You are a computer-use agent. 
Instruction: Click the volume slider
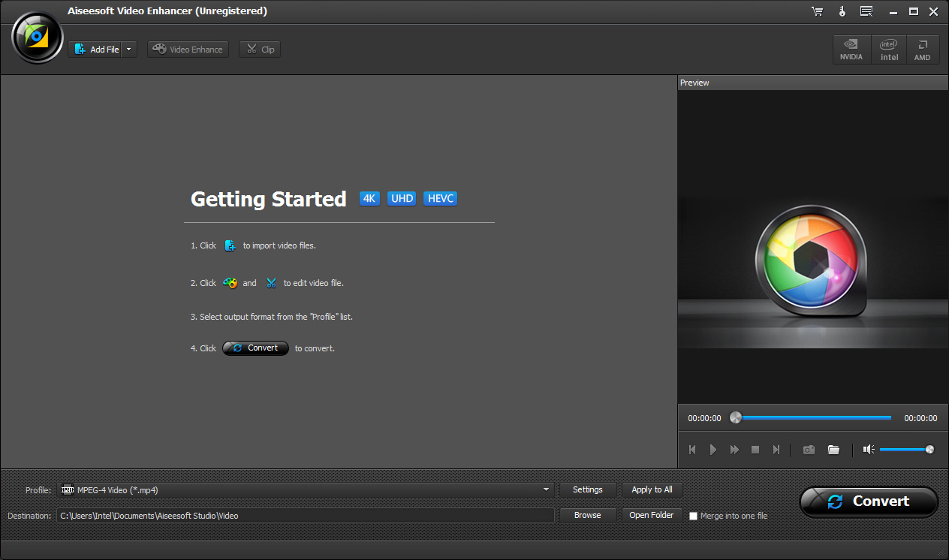[x=905, y=450]
